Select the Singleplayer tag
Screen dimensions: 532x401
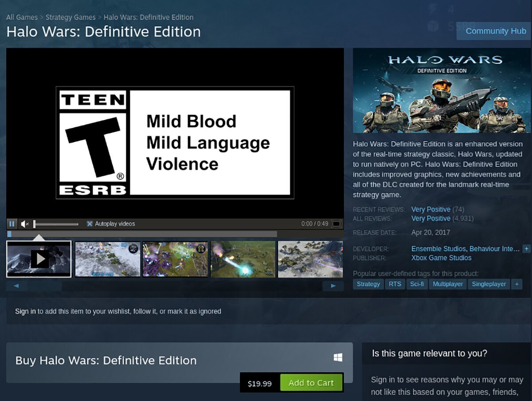[x=489, y=284]
